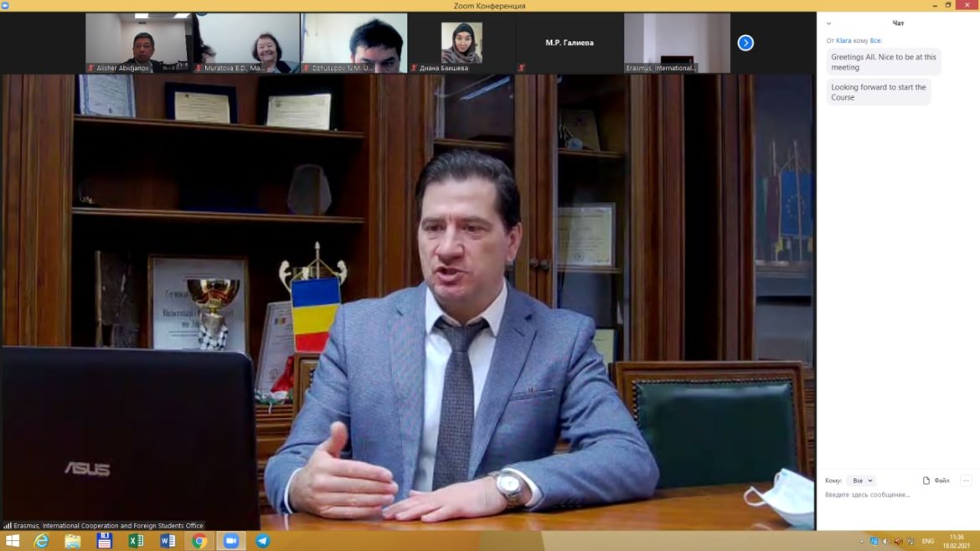The width and height of the screenshot is (980, 551).
Task: Collapse the Чат panel using its chevron
Action: click(828, 23)
